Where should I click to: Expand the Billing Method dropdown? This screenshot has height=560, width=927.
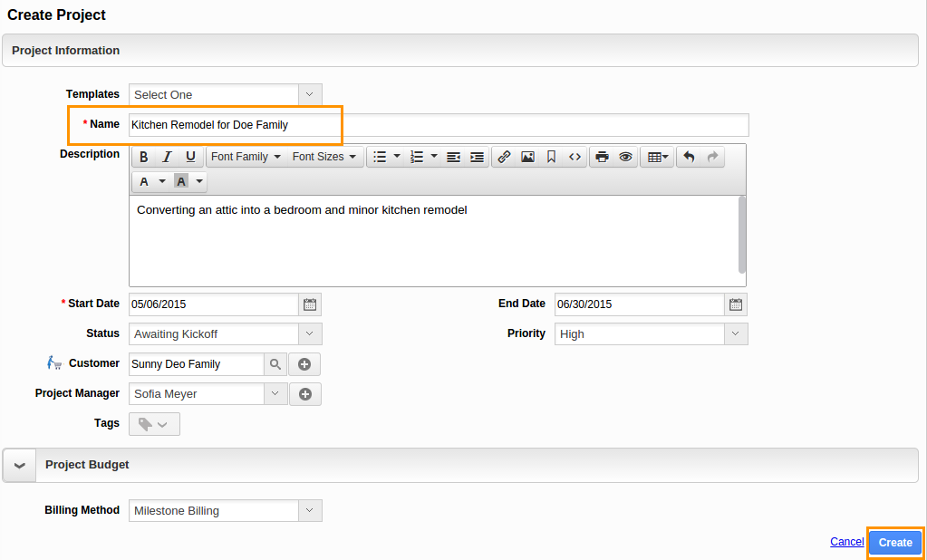(x=310, y=511)
